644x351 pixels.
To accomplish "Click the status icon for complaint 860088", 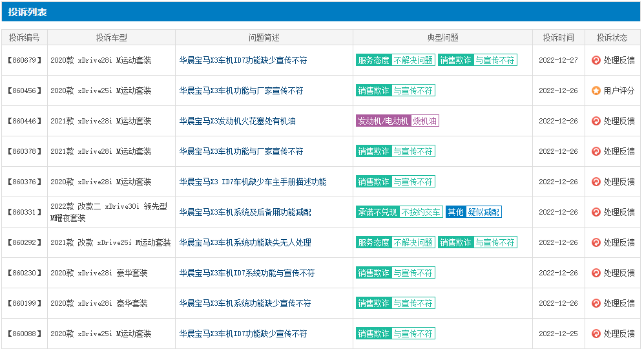I will pos(596,334).
